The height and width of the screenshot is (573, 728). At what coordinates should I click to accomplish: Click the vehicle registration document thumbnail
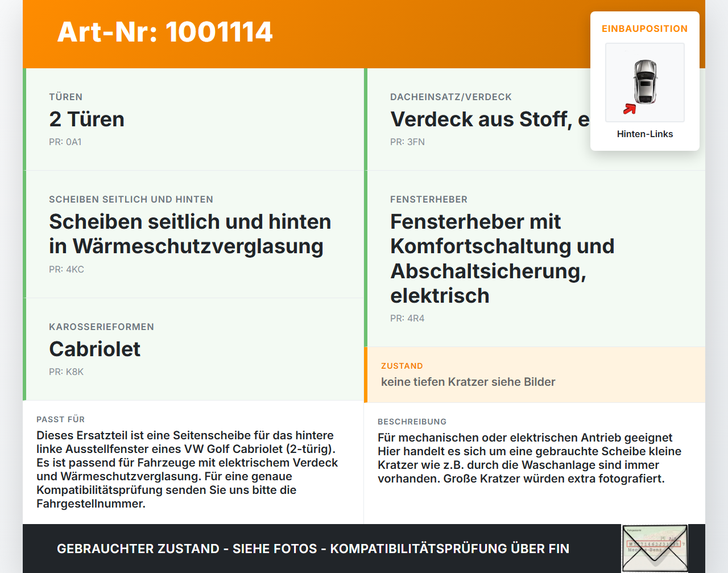pos(655,547)
